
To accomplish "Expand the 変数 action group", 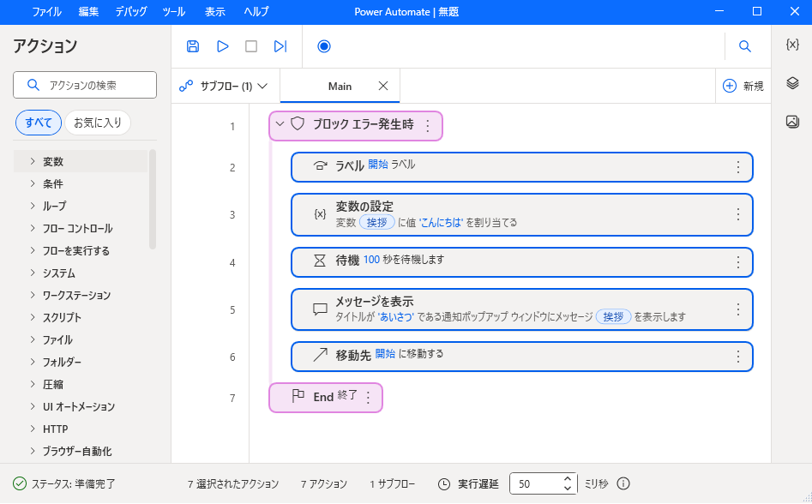I will [x=33, y=161].
